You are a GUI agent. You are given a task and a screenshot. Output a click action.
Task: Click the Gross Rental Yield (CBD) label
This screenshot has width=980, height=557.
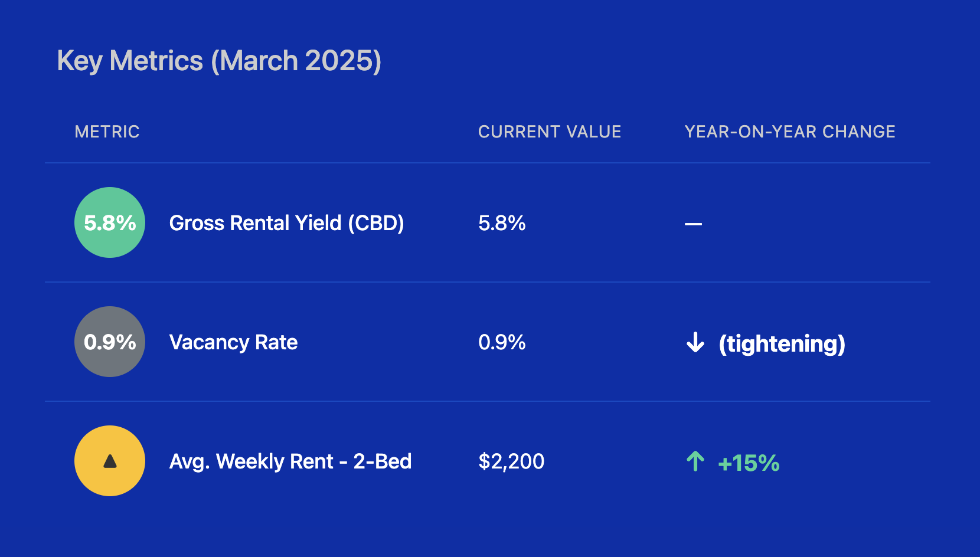[x=286, y=223]
